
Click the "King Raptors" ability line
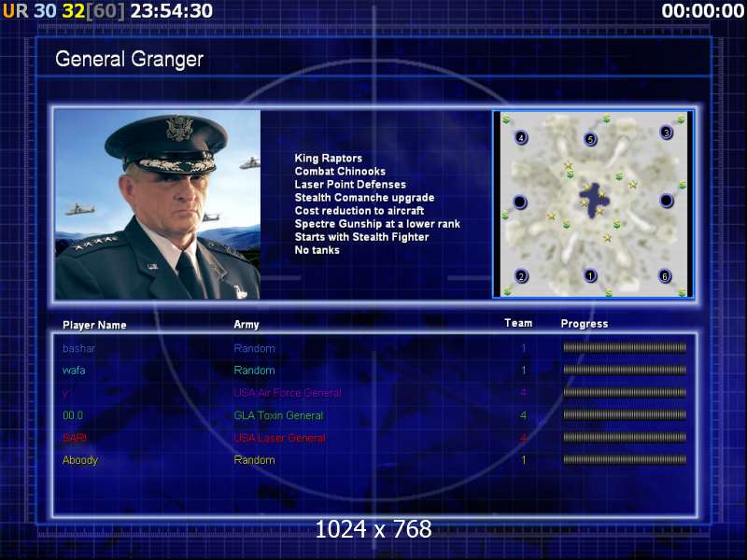329,158
